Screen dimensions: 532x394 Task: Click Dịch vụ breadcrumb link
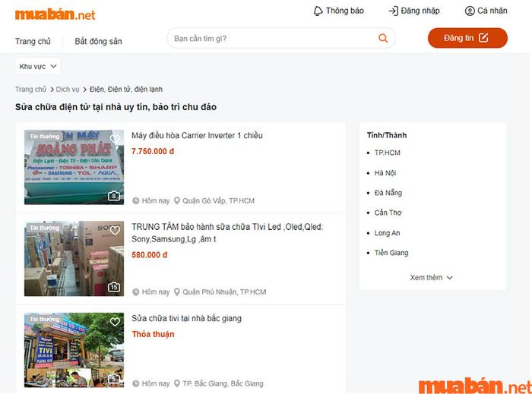68,89
